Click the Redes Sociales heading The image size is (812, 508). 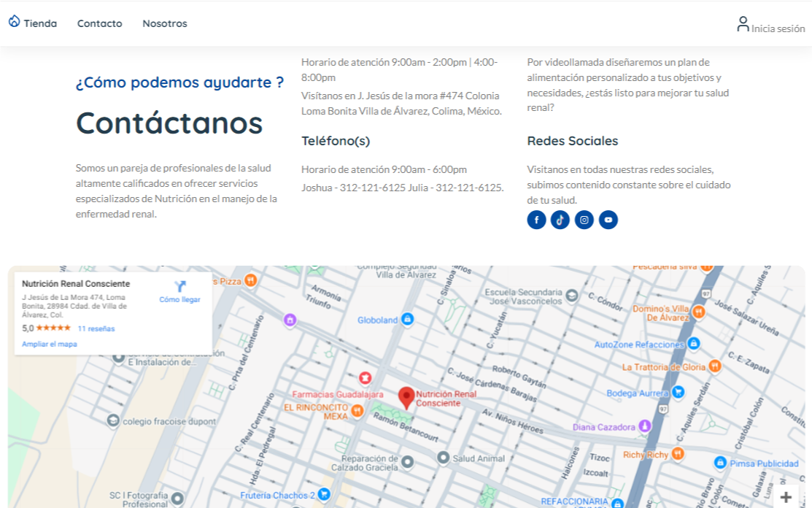[x=573, y=141]
